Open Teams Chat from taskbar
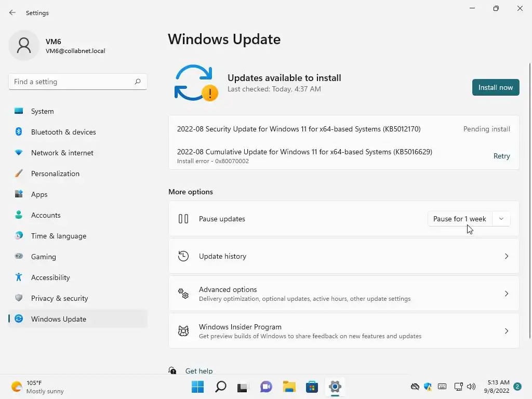The image size is (532, 399). [266, 387]
